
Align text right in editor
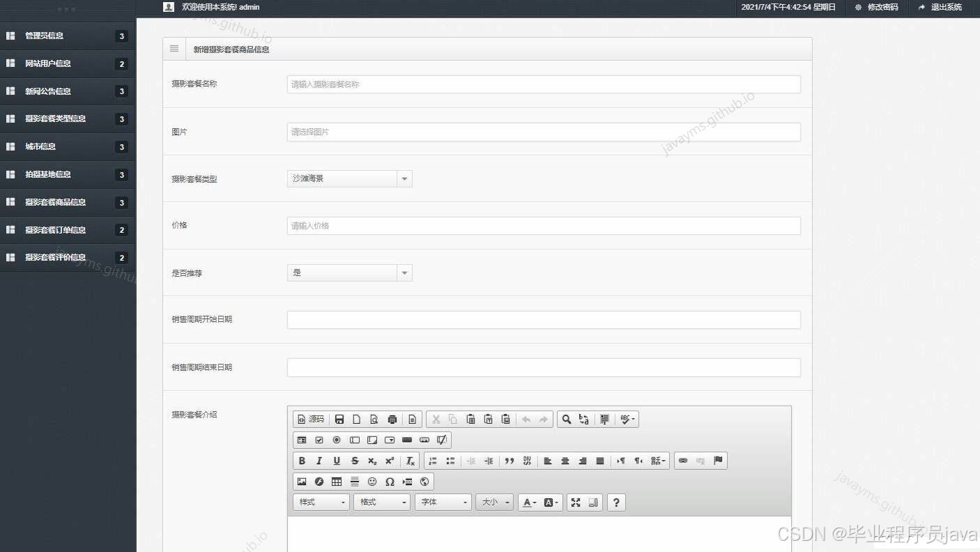pyautogui.click(x=583, y=461)
